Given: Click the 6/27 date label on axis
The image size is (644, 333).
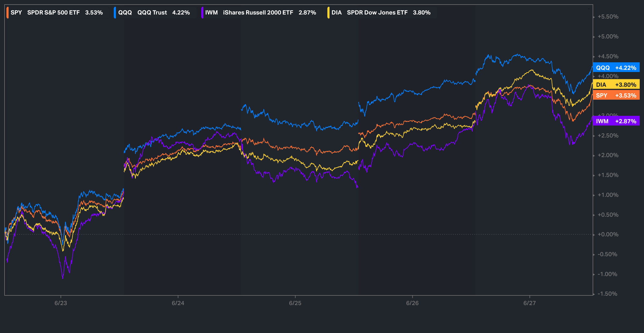Looking at the screenshot, I should point(529,303).
